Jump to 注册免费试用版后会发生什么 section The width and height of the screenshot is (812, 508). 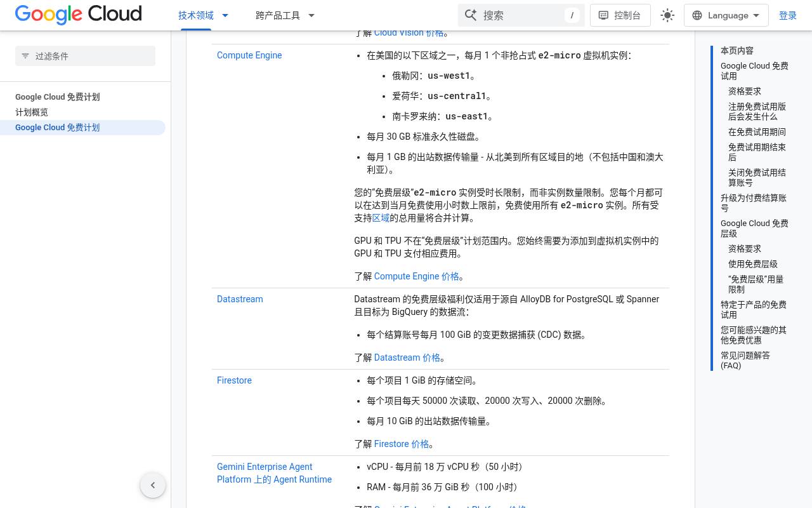757,112
